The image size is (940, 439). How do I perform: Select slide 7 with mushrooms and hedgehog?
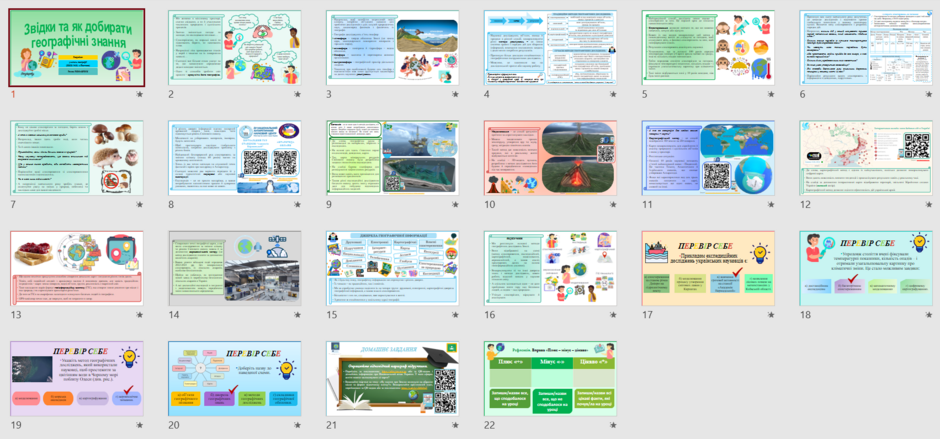[x=77, y=158]
